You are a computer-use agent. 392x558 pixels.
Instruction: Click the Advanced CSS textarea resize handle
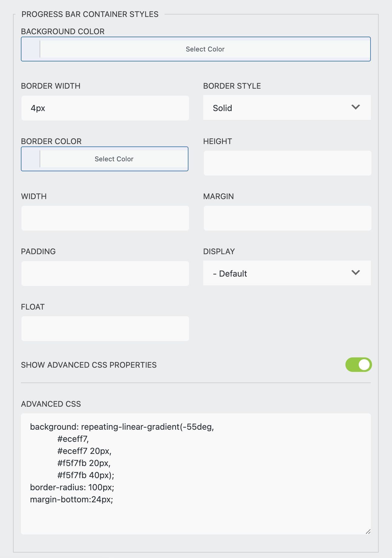[x=368, y=531]
